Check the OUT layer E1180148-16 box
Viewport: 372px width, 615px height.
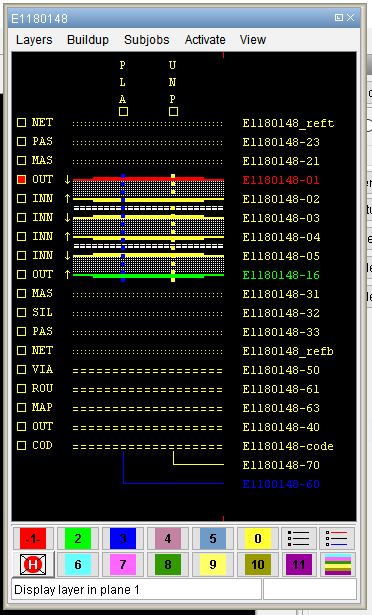(22, 275)
